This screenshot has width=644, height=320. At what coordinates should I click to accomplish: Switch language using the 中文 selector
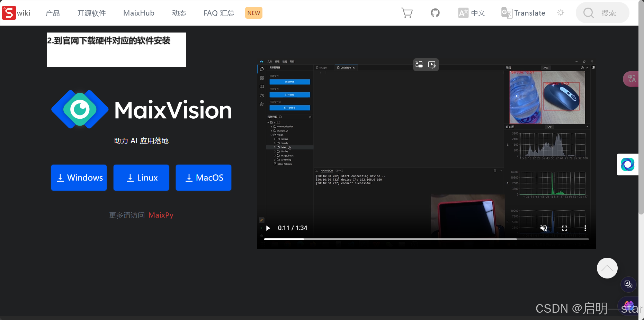[x=472, y=13]
